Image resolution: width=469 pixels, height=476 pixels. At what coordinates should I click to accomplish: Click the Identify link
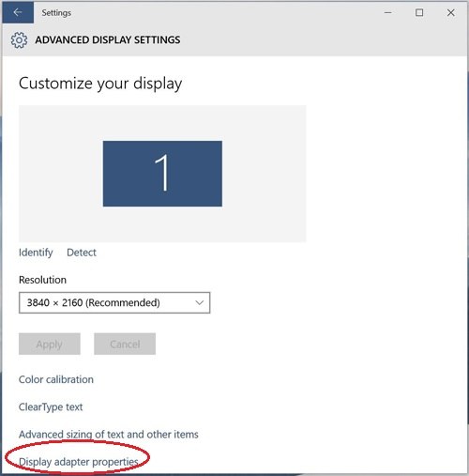coord(36,253)
